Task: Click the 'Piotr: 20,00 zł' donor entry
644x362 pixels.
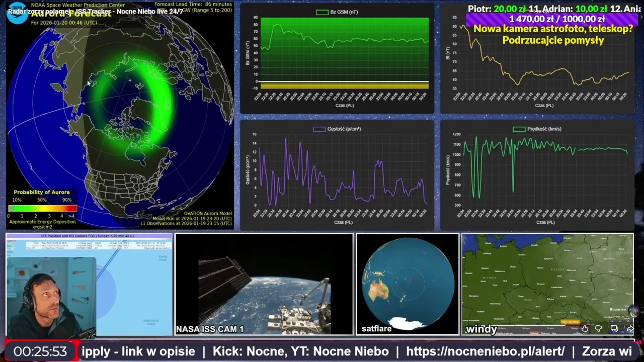Action: point(496,8)
